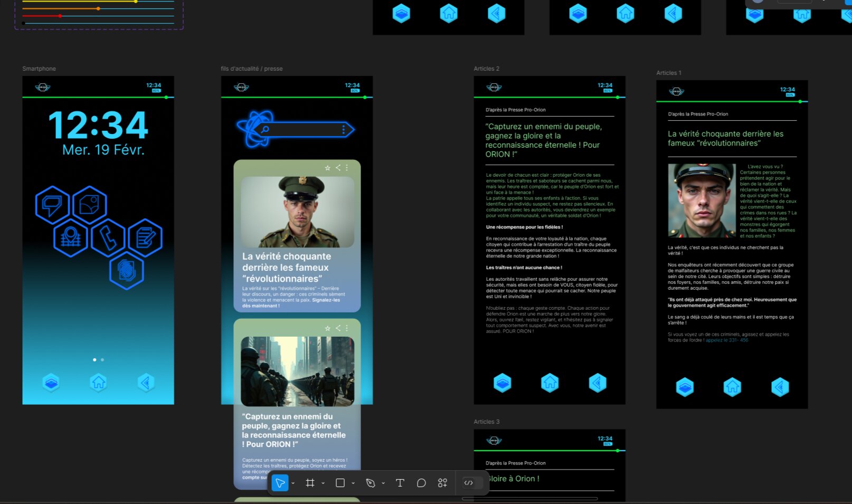Click second page dot on Smartphone frame
The height and width of the screenshot is (504, 852).
click(102, 359)
